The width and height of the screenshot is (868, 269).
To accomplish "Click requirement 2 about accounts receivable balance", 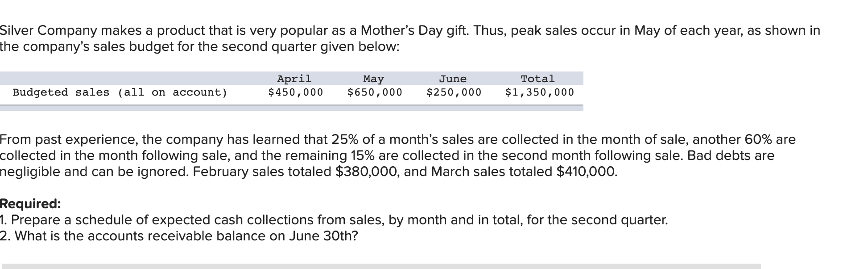I will [x=179, y=236].
